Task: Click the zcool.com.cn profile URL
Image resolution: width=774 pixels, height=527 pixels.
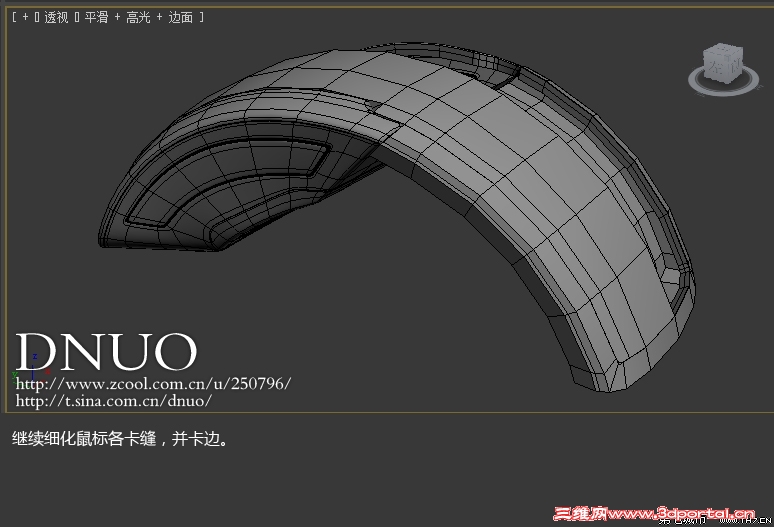Action: point(153,383)
